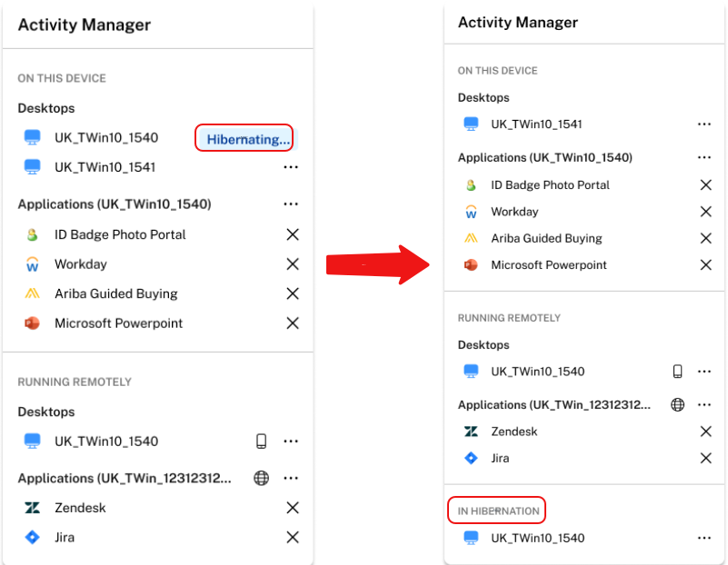Close Workday in the left panel
The width and height of the screenshot is (728, 565).
point(293,264)
